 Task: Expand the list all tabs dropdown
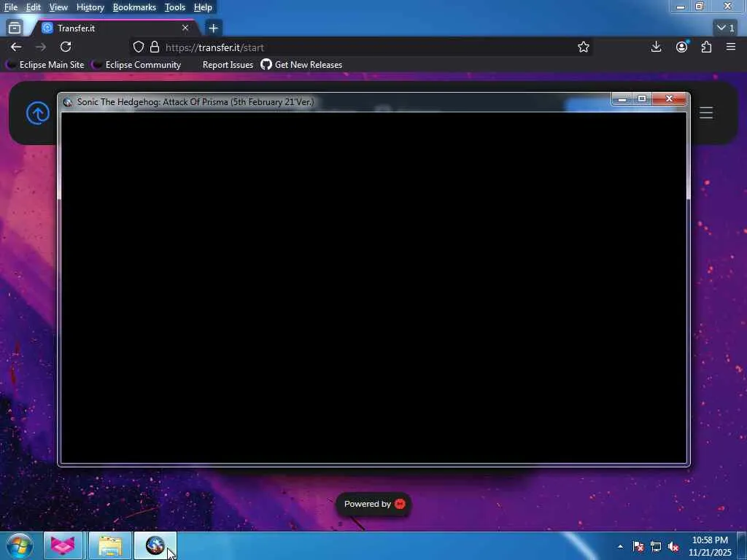[x=726, y=28]
